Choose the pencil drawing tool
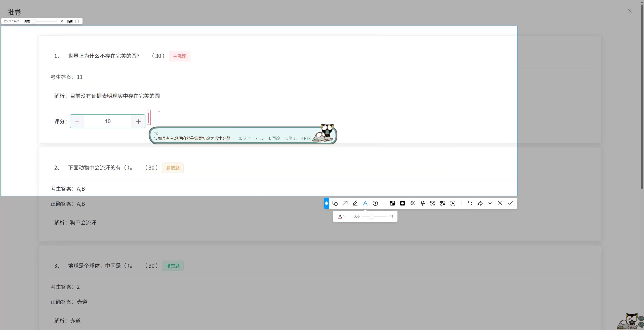The height and width of the screenshot is (330, 644). pyautogui.click(x=355, y=203)
